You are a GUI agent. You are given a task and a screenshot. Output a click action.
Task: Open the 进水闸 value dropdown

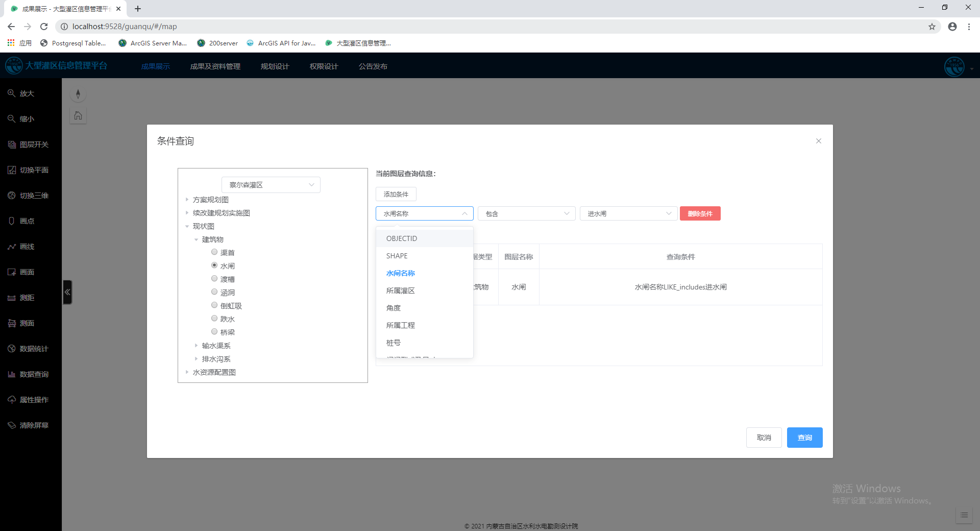tap(629, 213)
